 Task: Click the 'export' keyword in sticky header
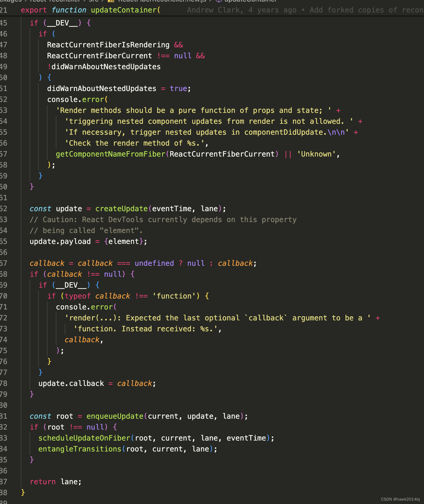pyautogui.click(x=34, y=10)
